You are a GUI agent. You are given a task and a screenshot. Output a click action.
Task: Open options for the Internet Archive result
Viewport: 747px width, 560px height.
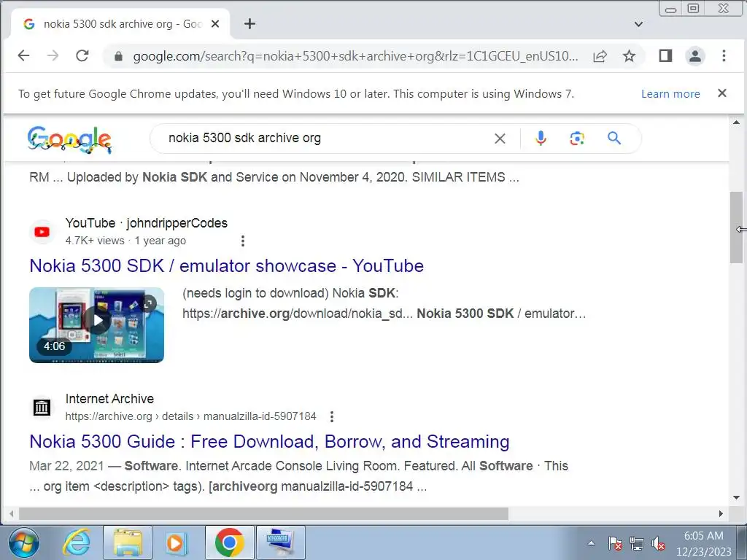(332, 416)
